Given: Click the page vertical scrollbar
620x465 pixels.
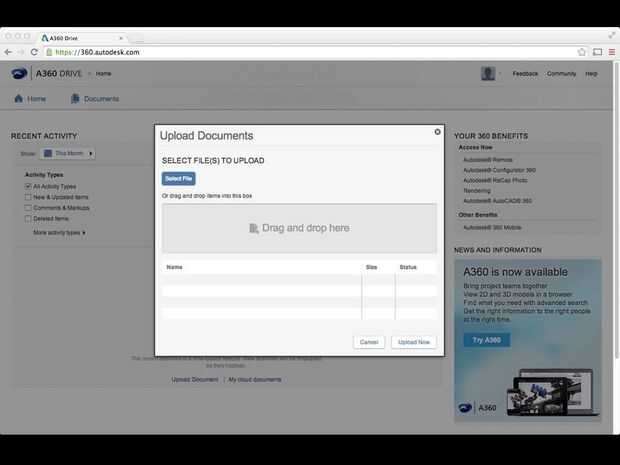Looking at the screenshot, I should [x=616, y=212].
